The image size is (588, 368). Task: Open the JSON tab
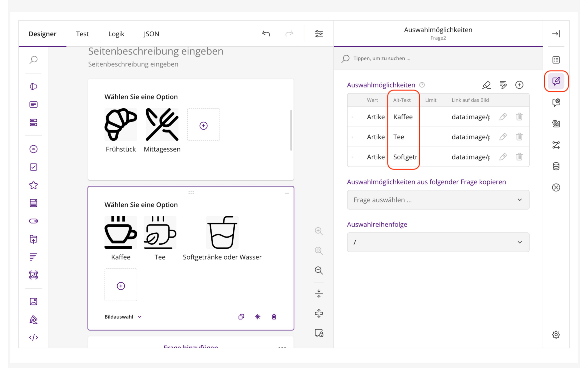click(151, 34)
